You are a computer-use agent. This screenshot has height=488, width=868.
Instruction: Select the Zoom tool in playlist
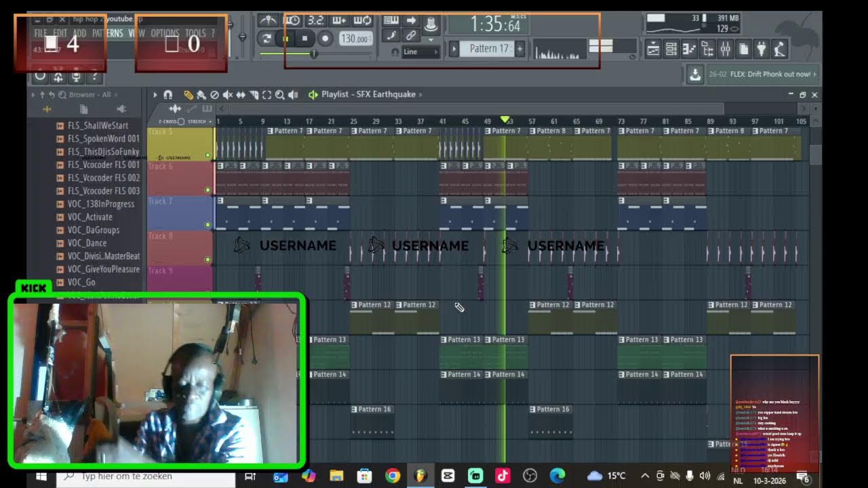279,95
